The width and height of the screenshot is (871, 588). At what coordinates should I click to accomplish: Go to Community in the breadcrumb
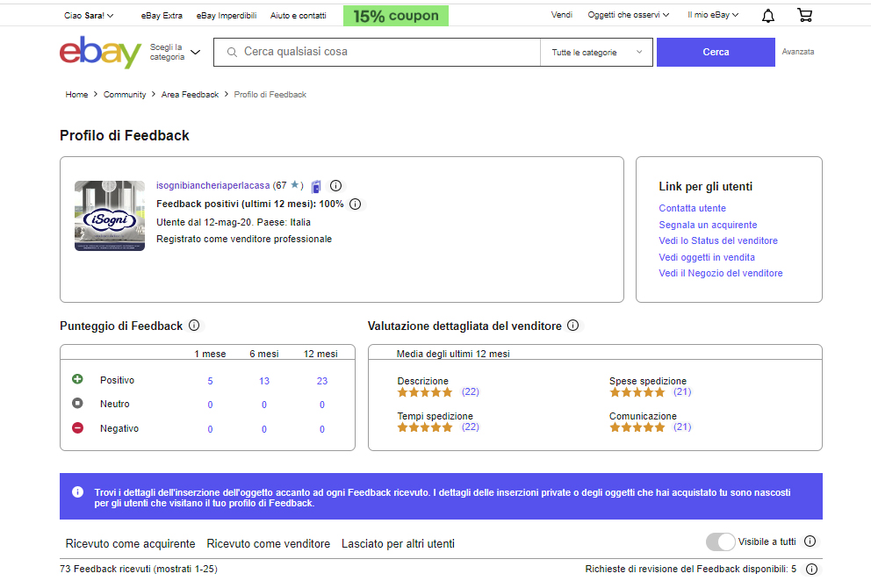coord(125,95)
